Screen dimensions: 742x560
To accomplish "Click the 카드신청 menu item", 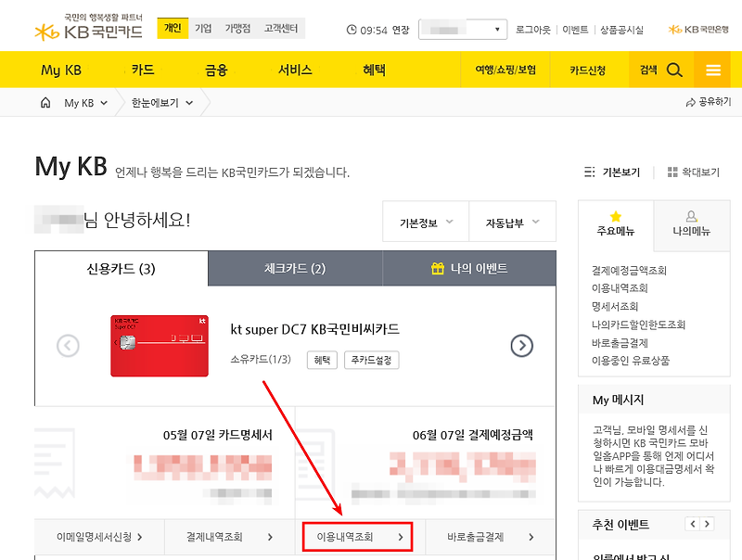I will click(x=588, y=70).
